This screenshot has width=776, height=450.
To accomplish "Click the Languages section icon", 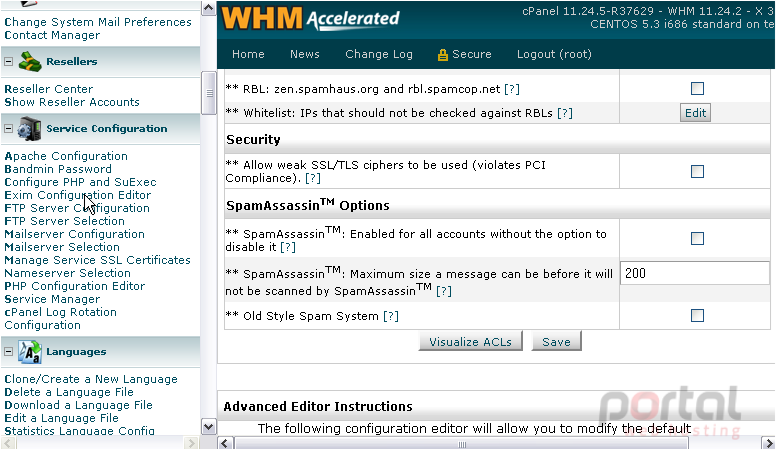I will pyautogui.click(x=30, y=352).
